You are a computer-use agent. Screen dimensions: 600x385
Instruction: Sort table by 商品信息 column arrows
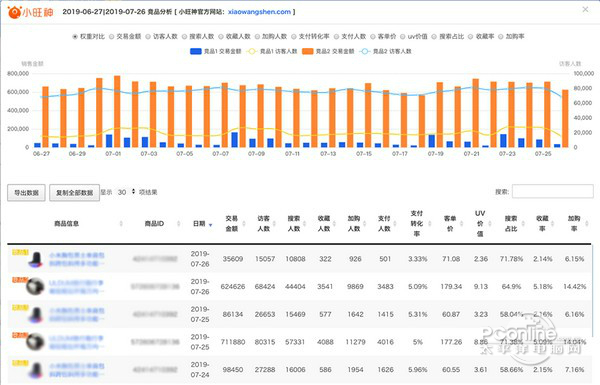click(121, 223)
